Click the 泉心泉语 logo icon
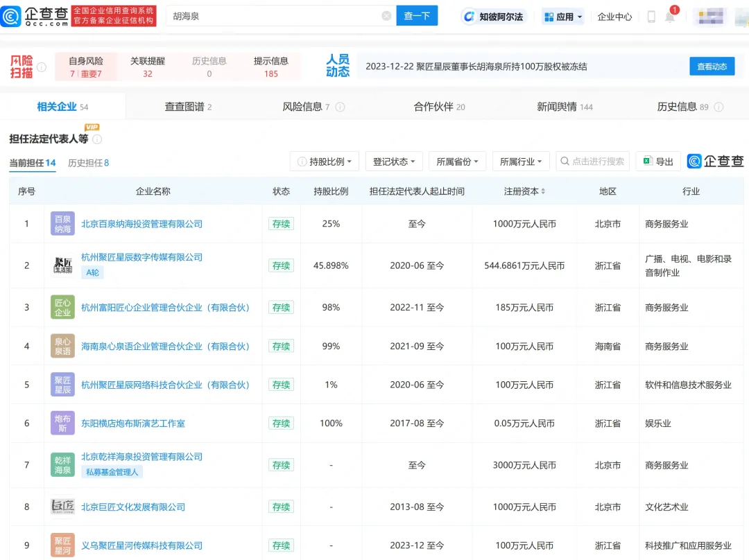Screen dimensions: 749x560 coord(62,346)
